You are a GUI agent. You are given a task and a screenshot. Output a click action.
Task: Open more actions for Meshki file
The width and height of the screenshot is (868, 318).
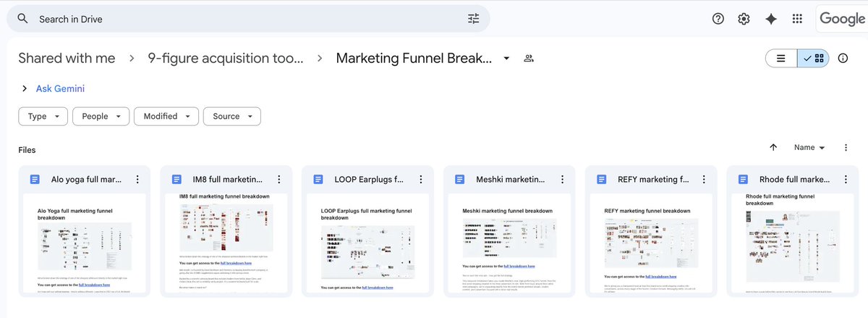[x=563, y=180]
